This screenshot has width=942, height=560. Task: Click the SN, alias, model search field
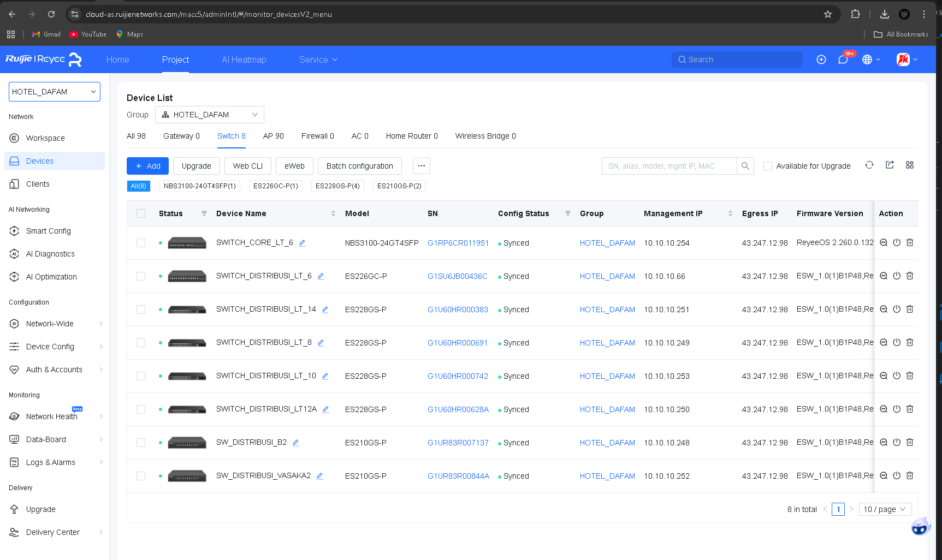pyautogui.click(x=669, y=166)
